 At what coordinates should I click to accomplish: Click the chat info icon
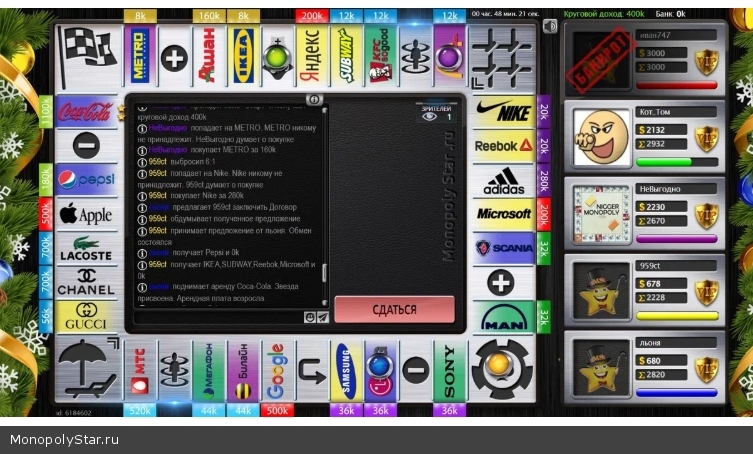[314, 99]
